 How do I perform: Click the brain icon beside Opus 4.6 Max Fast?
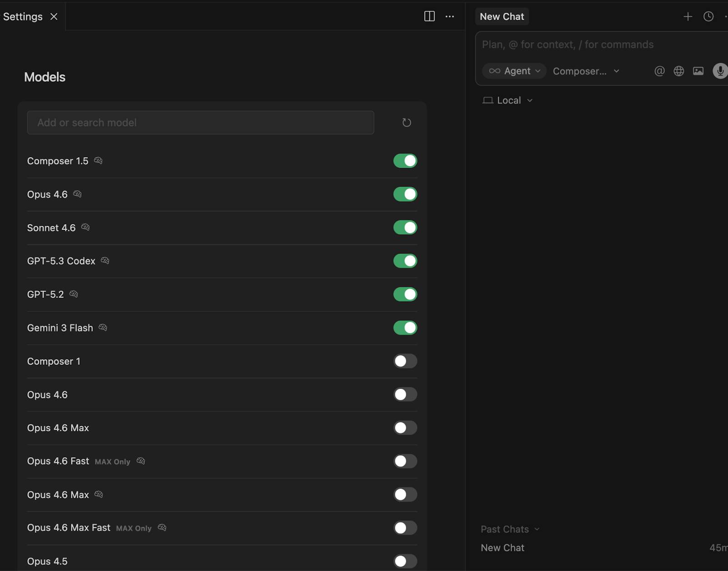click(162, 527)
